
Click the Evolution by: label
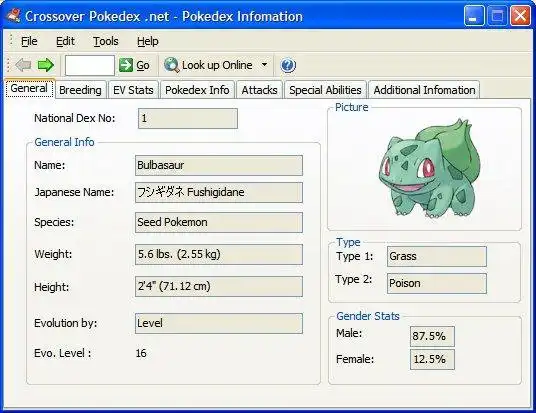tap(66, 323)
